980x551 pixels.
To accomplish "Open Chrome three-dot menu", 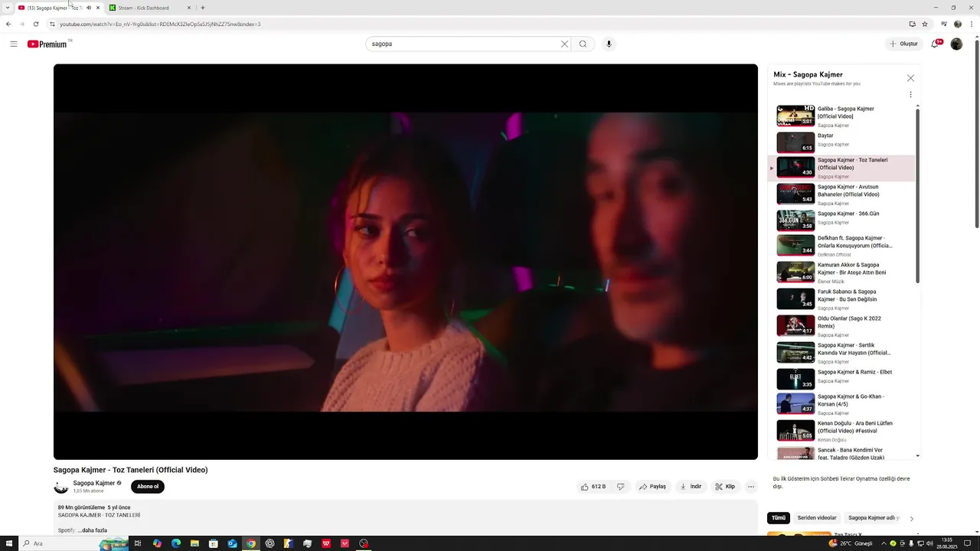I will pos(972,24).
